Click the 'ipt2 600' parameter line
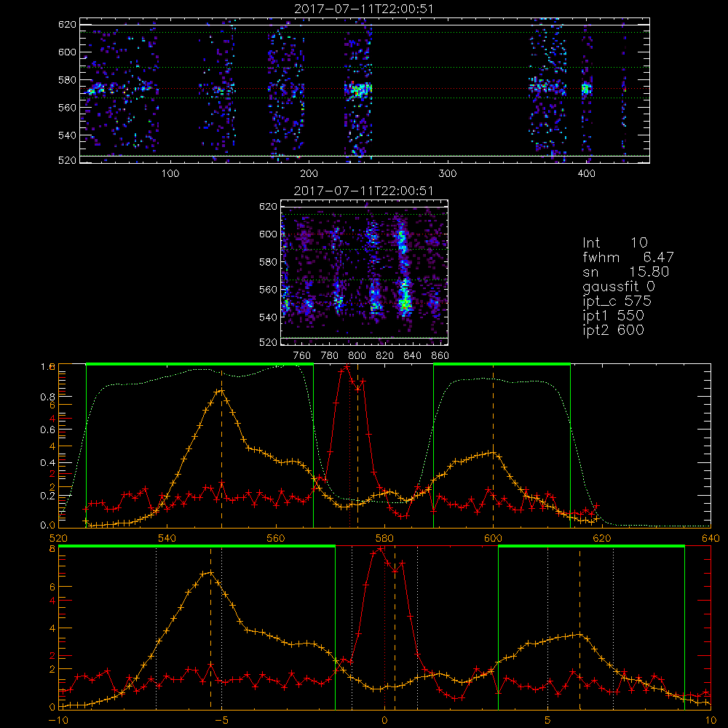The height and width of the screenshot is (728, 728). coord(613,330)
